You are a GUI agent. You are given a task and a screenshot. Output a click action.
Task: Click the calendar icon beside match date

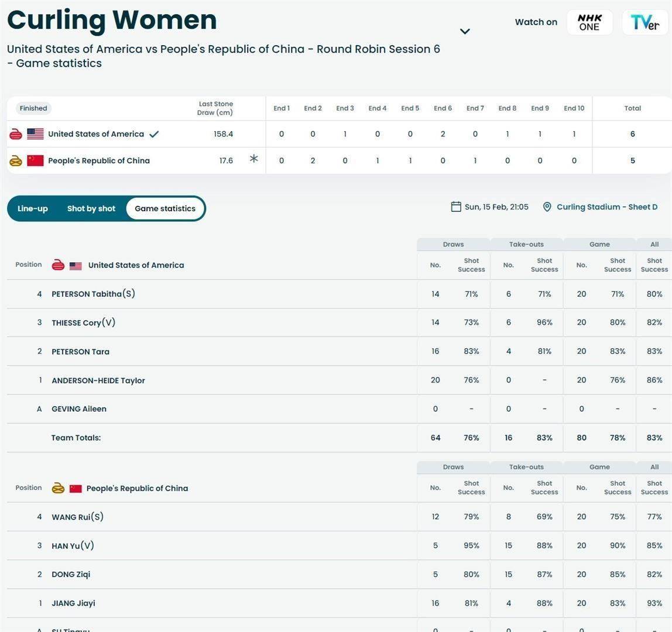[456, 207]
